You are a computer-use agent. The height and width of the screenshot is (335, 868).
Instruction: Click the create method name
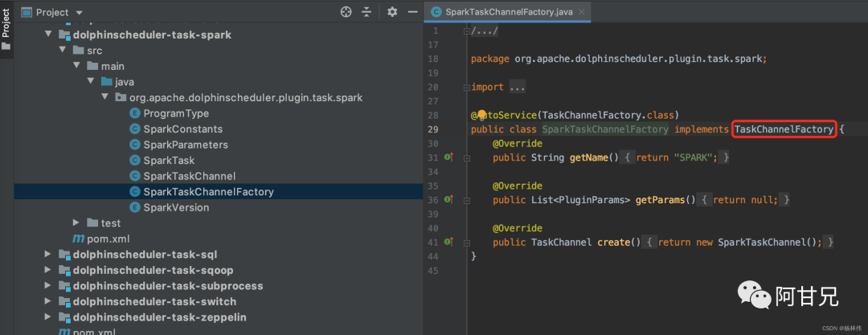[614, 242]
